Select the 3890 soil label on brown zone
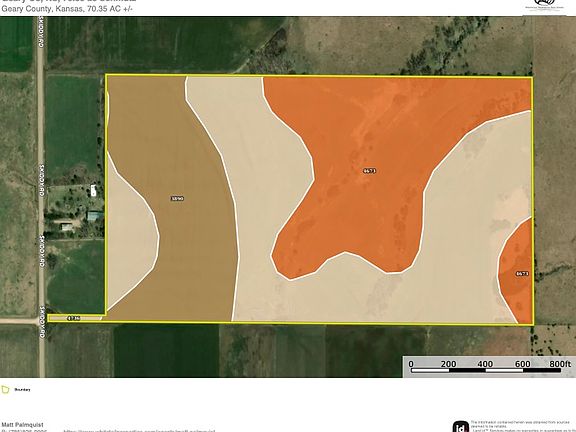576x432 pixels. click(x=177, y=199)
